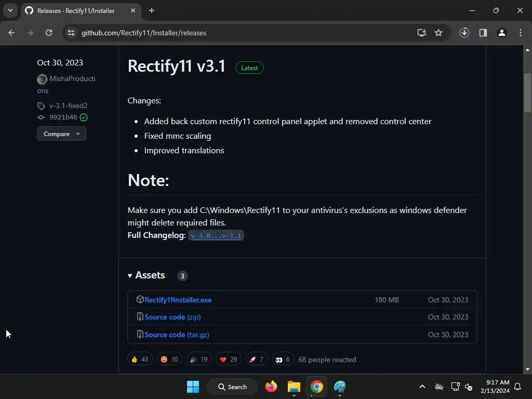Open taskbar Search box
The width and height of the screenshot is (532, 399).
click(232, 387)
